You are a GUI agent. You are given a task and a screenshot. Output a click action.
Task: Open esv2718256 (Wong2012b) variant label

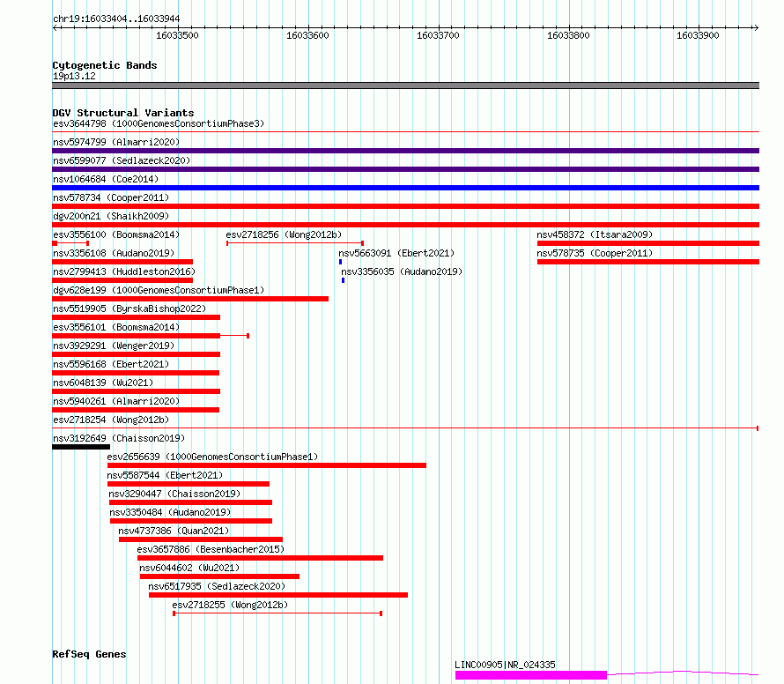coord(284,234)
